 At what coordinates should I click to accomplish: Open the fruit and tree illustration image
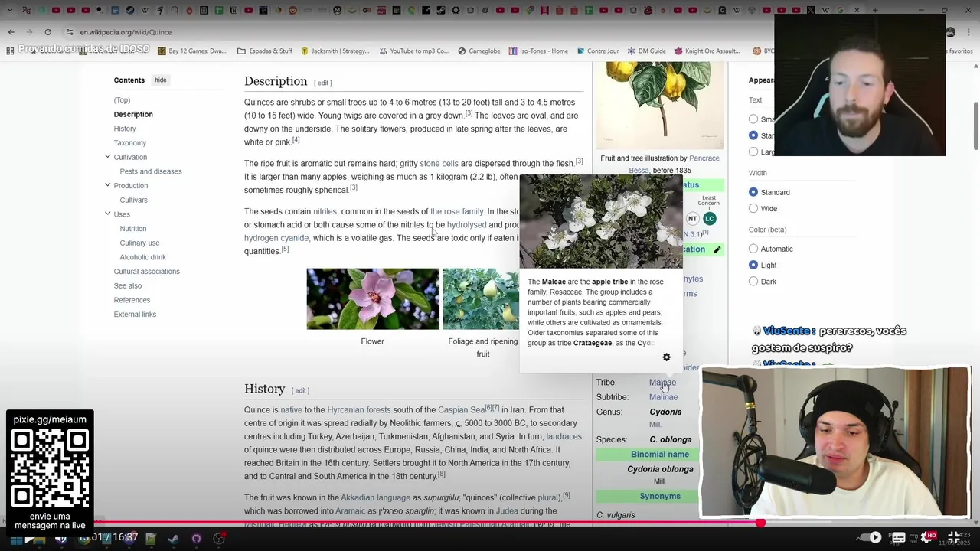pyautogui.click(x=659, y=106)
